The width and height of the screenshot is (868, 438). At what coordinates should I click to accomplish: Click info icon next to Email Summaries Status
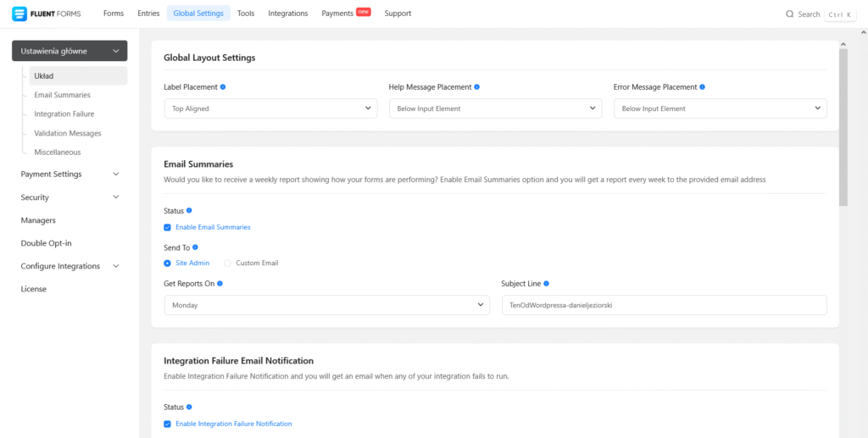pos(189,211)
